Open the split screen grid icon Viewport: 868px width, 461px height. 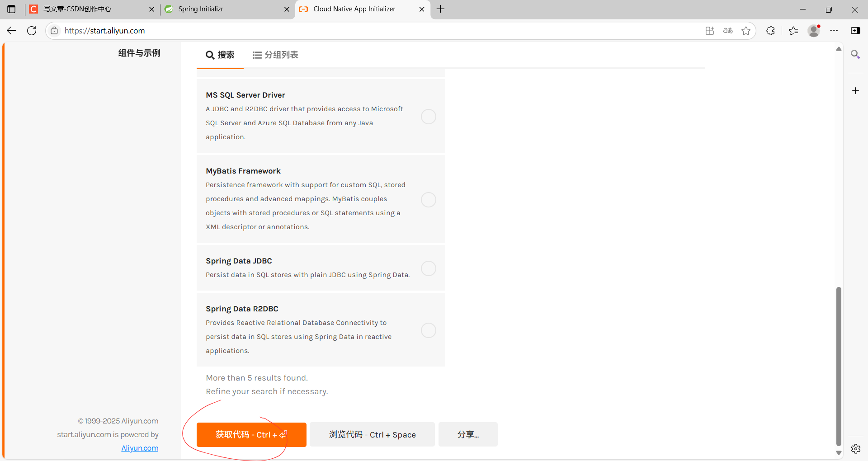(x=710, y=31)
